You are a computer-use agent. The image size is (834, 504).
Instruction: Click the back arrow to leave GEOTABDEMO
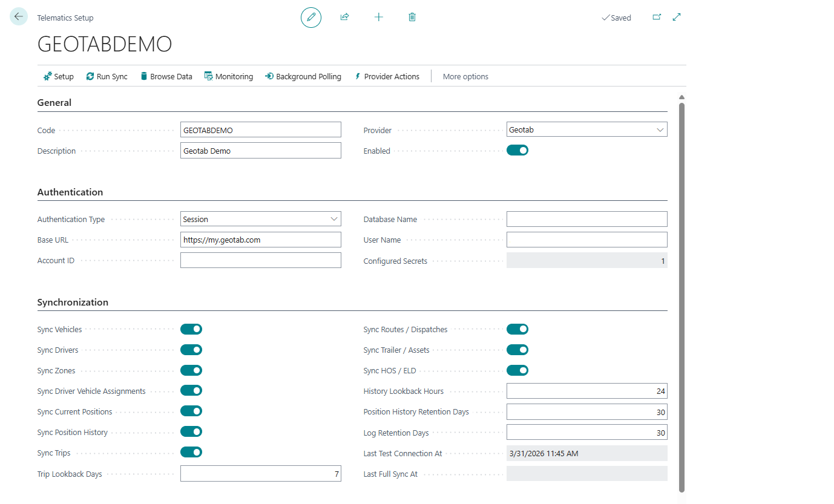click(x=18, y=16)
